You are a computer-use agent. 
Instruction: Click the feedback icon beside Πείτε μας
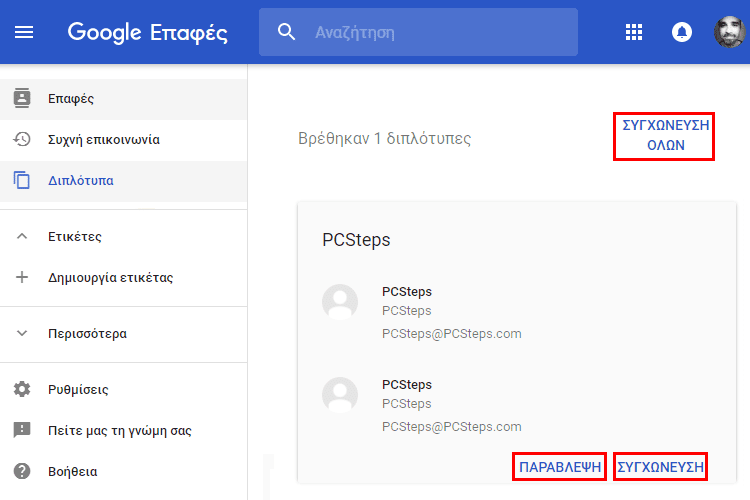point(22,430)
